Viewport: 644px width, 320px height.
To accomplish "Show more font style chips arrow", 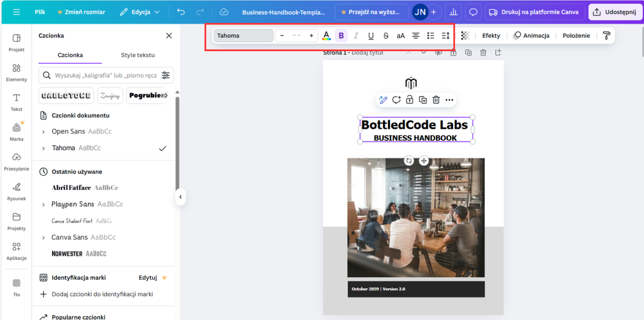I will click(166, 96).
